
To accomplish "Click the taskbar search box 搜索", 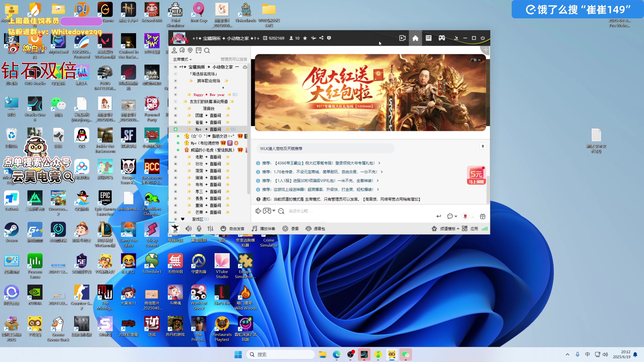I will coord(280,354).
